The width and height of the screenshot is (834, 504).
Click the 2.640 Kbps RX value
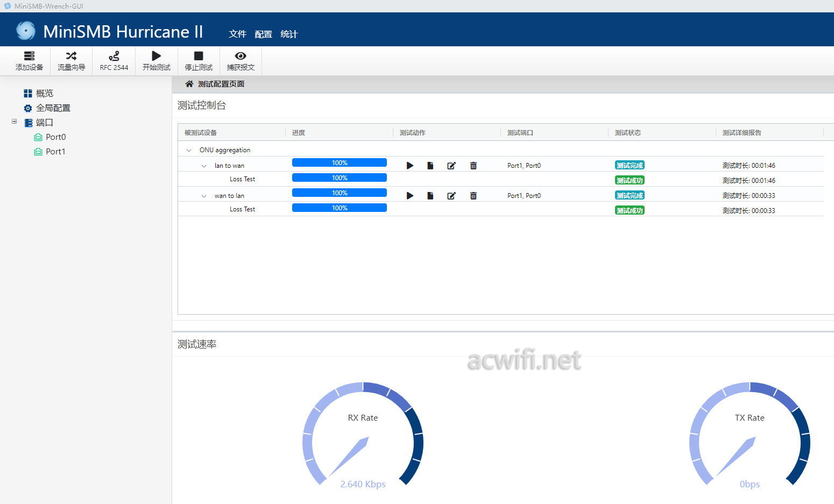point(363,484)
